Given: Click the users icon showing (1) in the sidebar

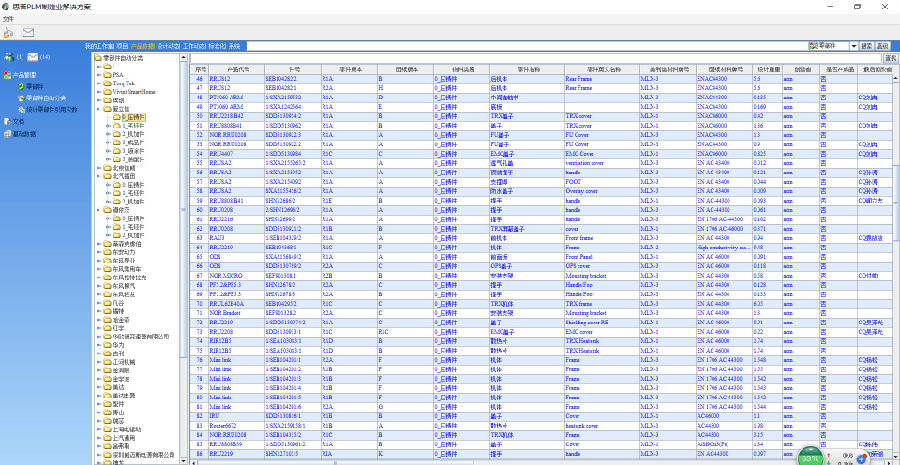Looking at the screenshot, I should click(9, 57).
